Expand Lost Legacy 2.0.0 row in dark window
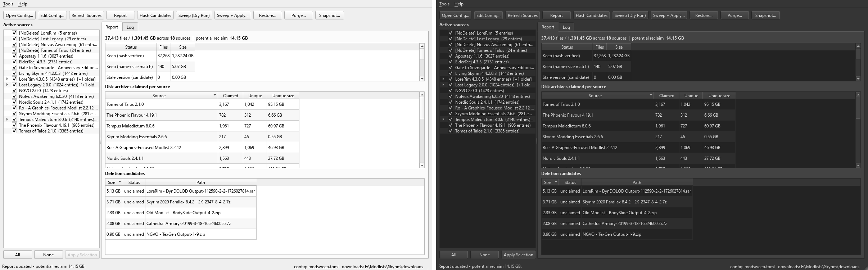 tap(443, 85)
